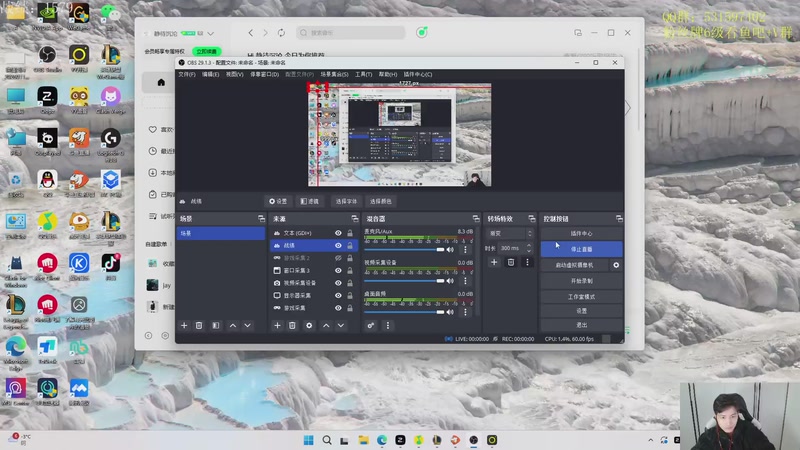Click the 麦克风/Aux volume slider
Viewport: 800px width, 450px height.
coord(404,249)
